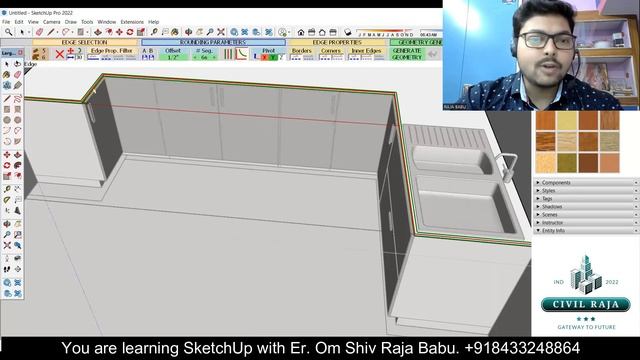Image resolution: width=640 pixels, height=360 pixels.
Task: Pick the Select arrow in top toolbar
Action: pos(22,31)
